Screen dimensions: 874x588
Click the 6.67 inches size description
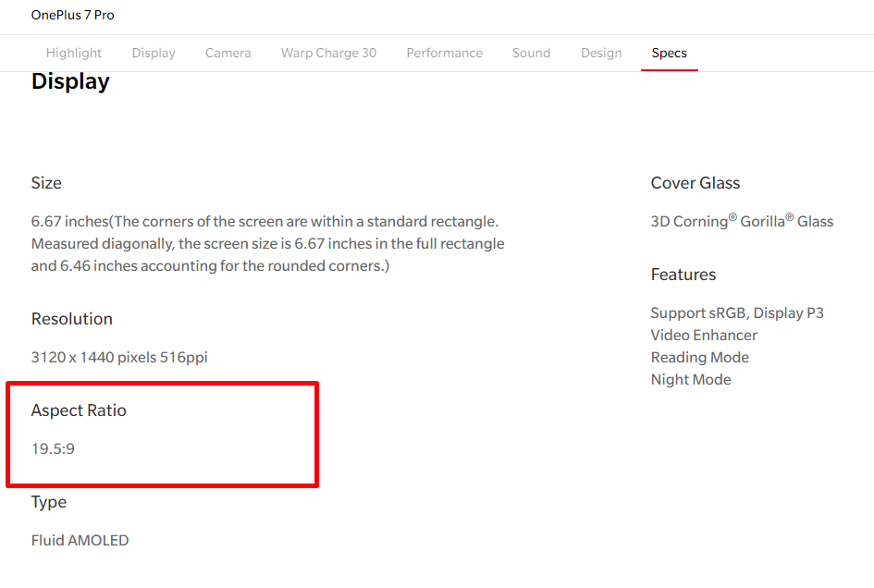[x=267, y=243]
